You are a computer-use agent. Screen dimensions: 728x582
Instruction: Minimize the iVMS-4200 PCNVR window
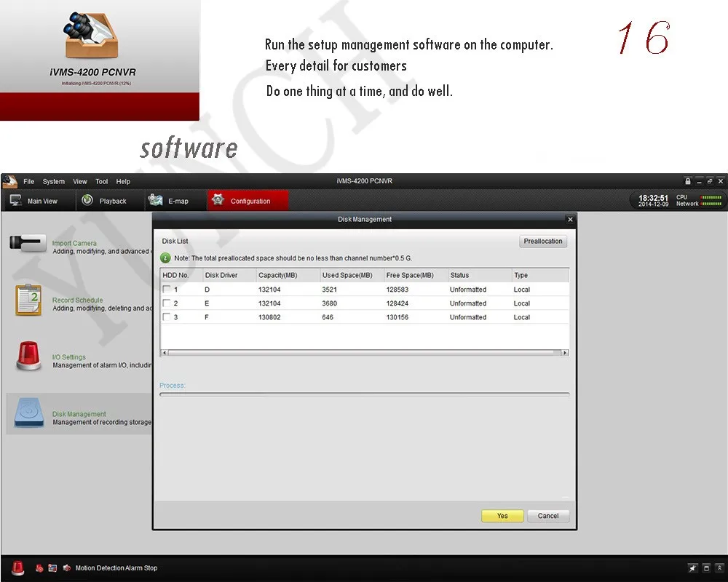[699, 181]
